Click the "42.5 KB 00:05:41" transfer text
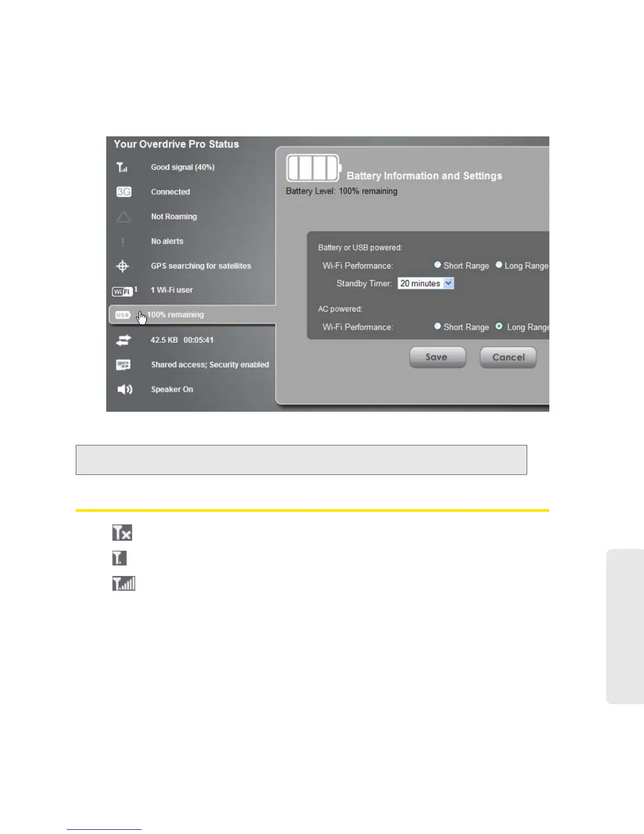Viewport: 644px width, 834px height. (x=182, y=340)
